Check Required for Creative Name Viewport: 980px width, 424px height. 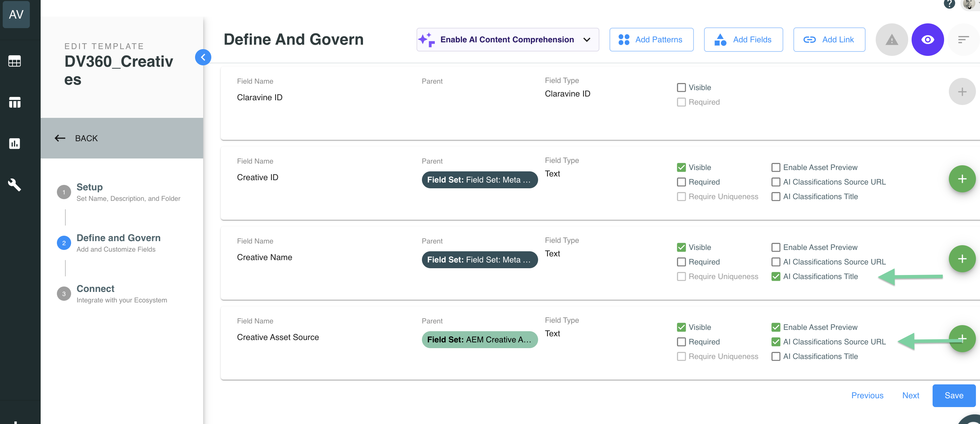coord(681,262)
